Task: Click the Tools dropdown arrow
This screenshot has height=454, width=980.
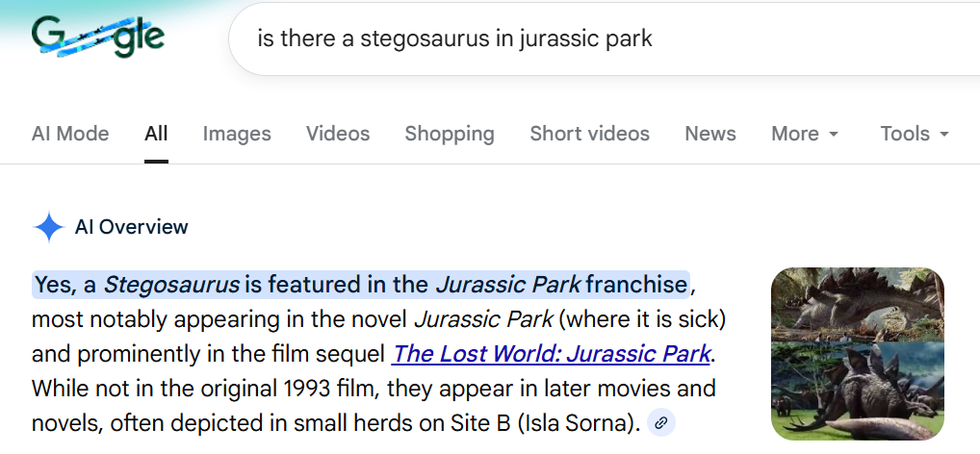Action: click(x=944, y=135)
